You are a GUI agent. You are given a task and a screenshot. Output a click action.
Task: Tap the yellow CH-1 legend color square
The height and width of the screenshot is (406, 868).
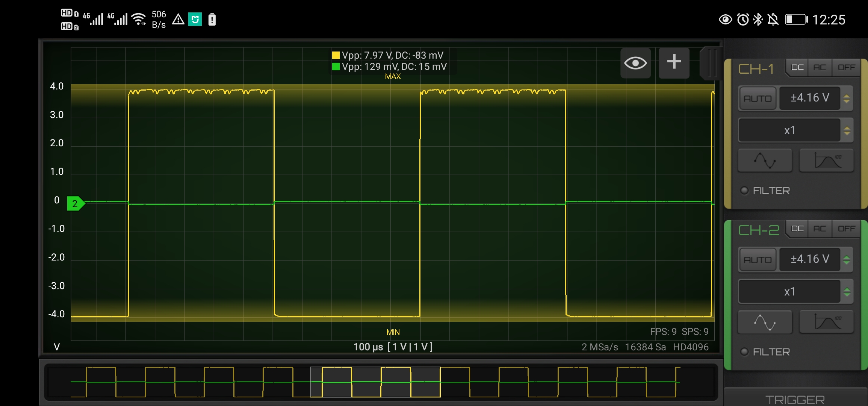(336, 56)
